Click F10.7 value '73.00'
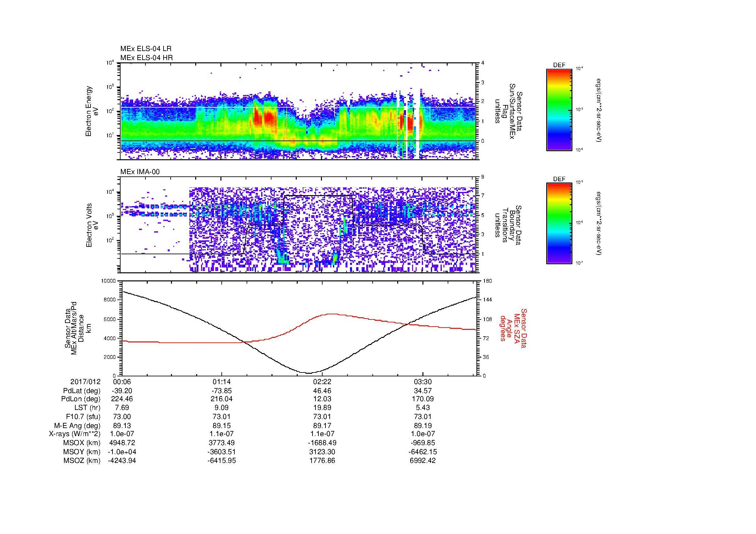The image size is (756, 534). [x=122, y=416]
